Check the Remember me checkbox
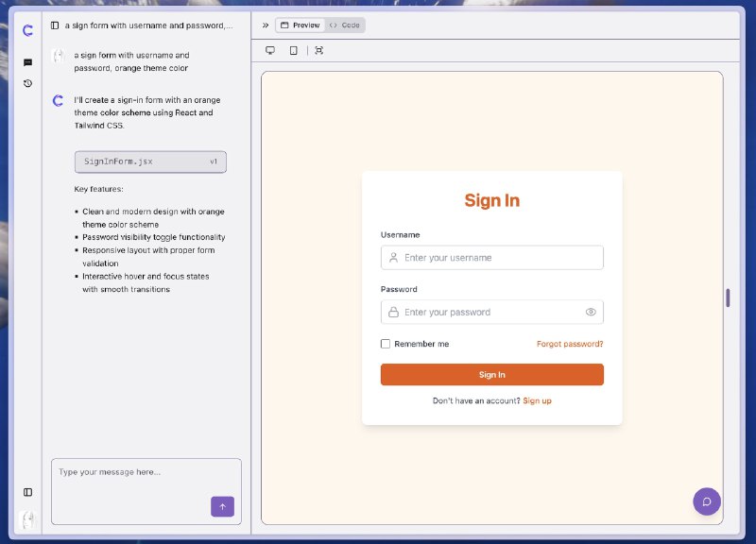756x544 pixels. point(386,344)
